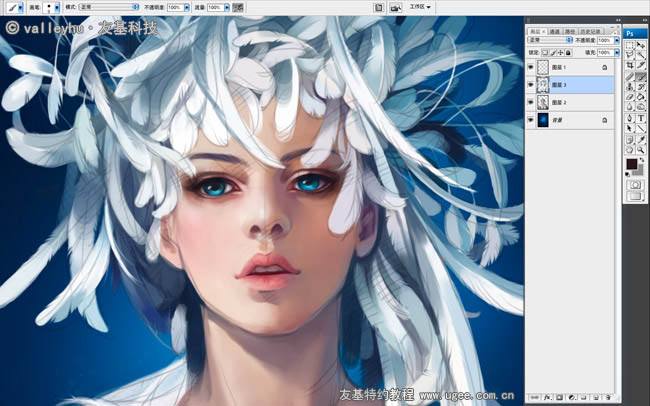Select the Notes tool
650x406 pixels.
pyautogui.click(x=630, y=140)
